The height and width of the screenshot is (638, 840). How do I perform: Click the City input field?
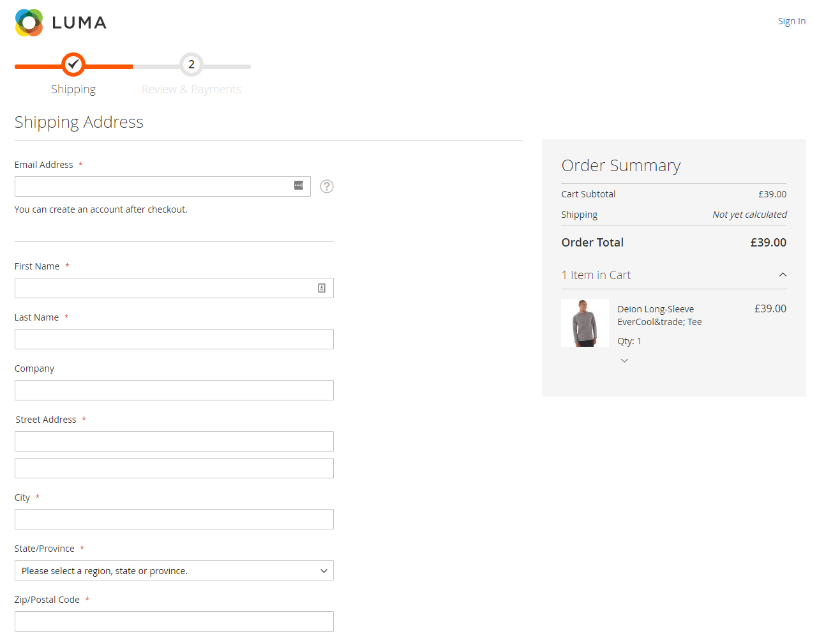coord(174,519)
